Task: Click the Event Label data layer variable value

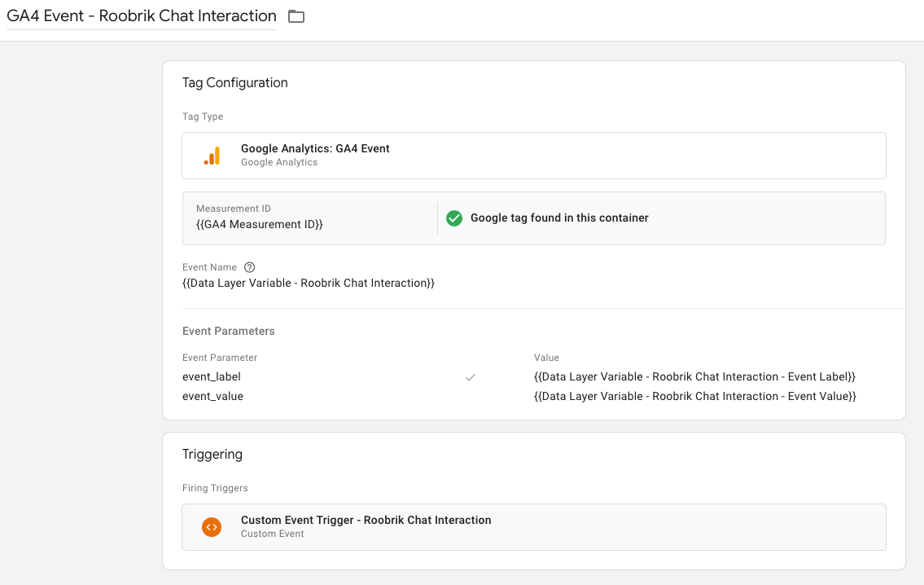Action: (x=694, y=377)
